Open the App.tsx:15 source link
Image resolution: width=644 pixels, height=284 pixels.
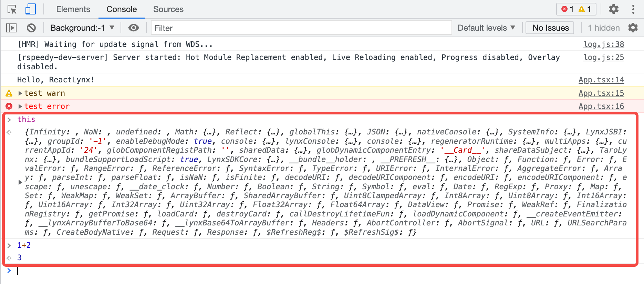click(601, 93)
